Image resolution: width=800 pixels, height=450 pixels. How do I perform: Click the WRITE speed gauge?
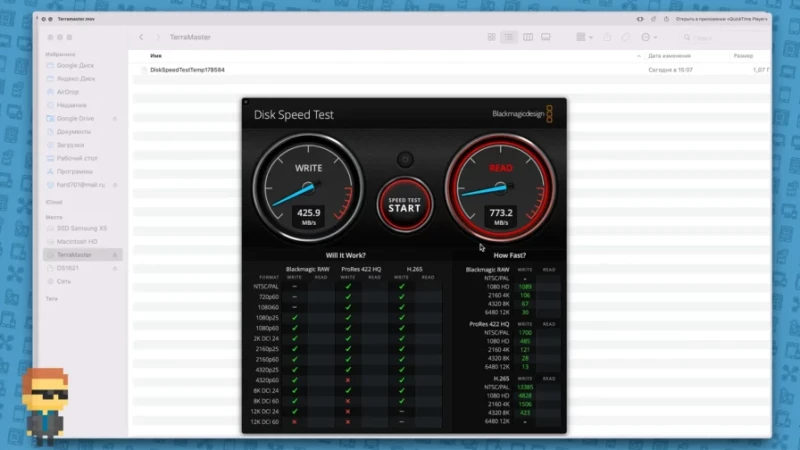[x=308, y=188]
